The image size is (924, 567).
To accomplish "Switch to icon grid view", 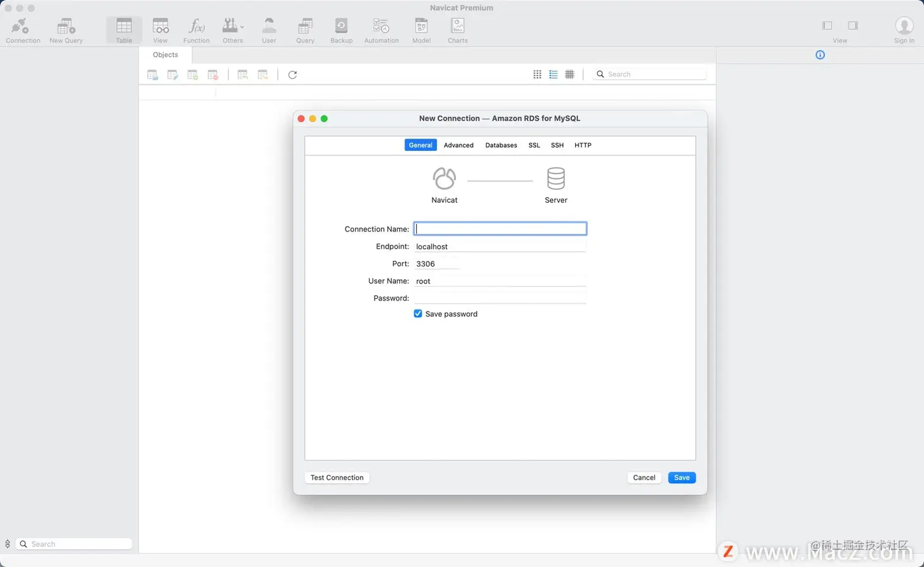I will [537, 75].
